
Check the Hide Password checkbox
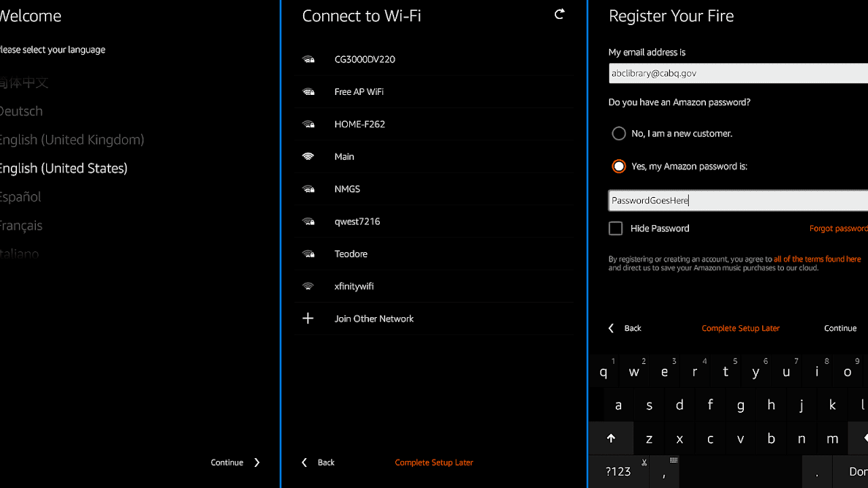tap(616, 228)
